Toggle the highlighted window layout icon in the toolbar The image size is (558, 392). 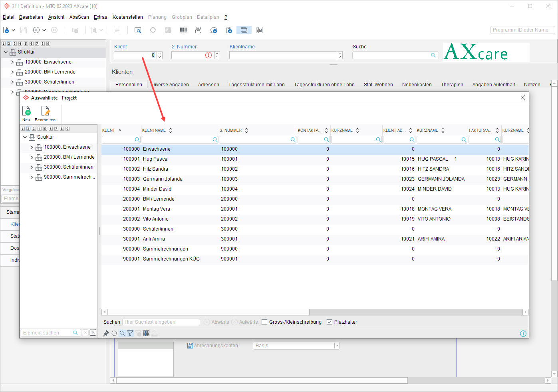(x=244, y=30)
